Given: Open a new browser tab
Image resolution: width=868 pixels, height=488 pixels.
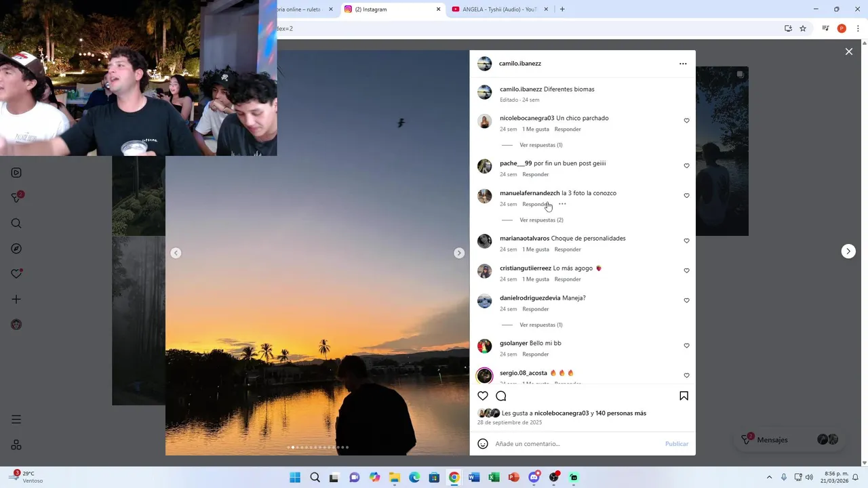Looking at the screenshot, I should (x=562, y=9).
